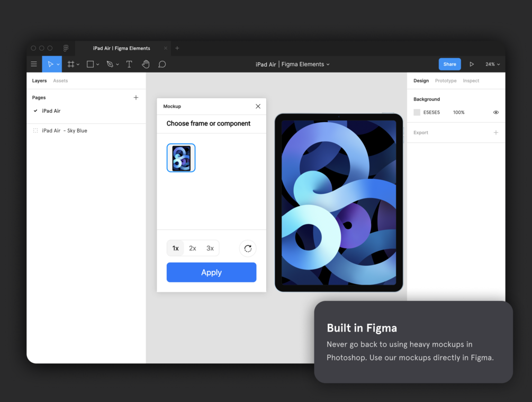Screen dimensions: 532x402
Task: Select the Comment tool
Action: pyautogui.click(x=162, y=64)
